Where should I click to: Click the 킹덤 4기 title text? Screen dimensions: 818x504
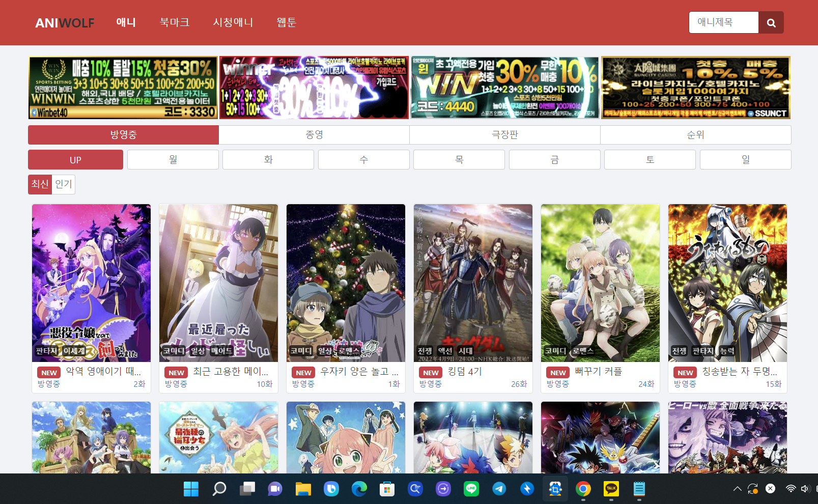465,372
